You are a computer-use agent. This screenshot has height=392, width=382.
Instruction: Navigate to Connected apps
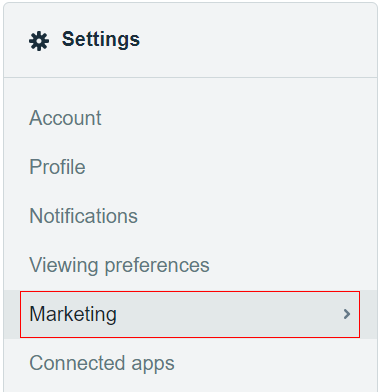pyautogui.click(x=102, y=363)
